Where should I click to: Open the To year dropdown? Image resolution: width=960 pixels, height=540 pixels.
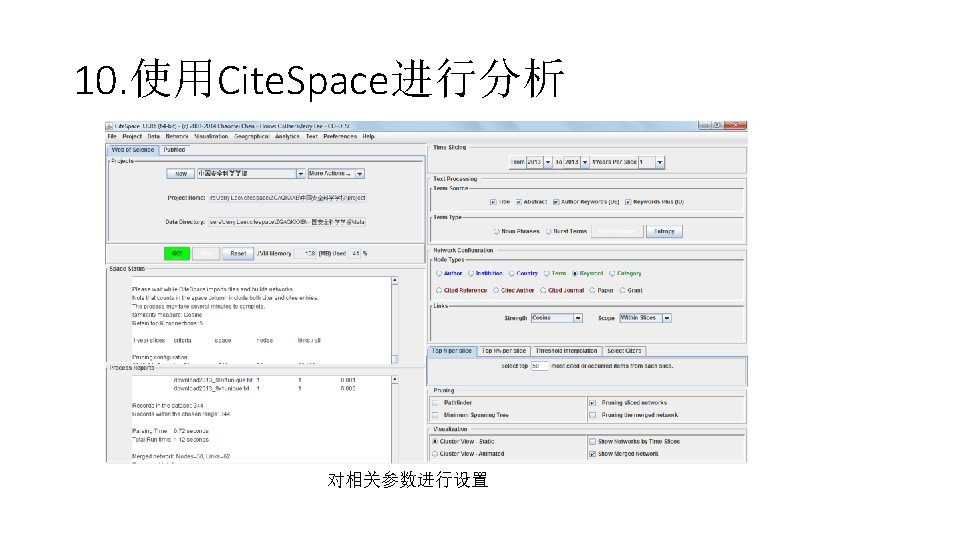tap(585, 162)
